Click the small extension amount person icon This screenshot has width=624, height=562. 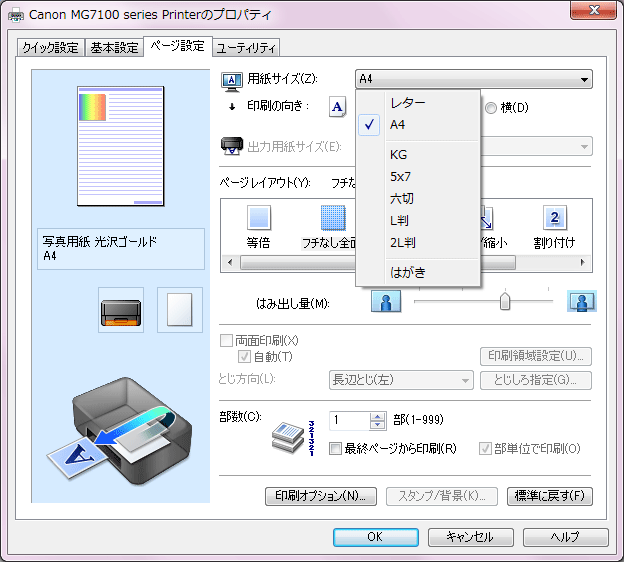[386, 301]
